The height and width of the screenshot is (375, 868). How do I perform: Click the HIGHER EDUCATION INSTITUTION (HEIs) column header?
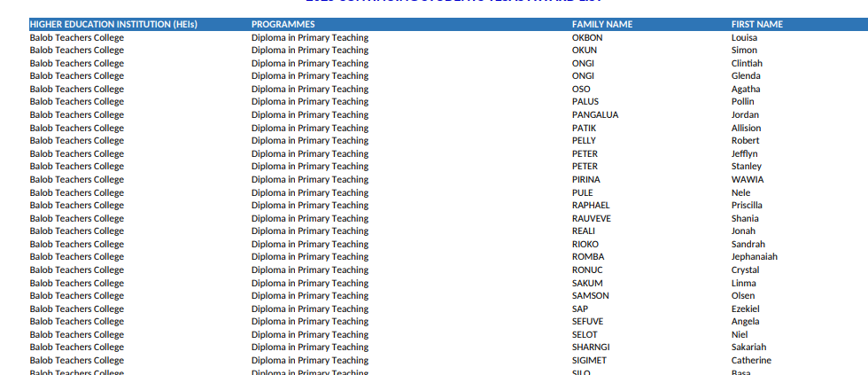point(112,24)
